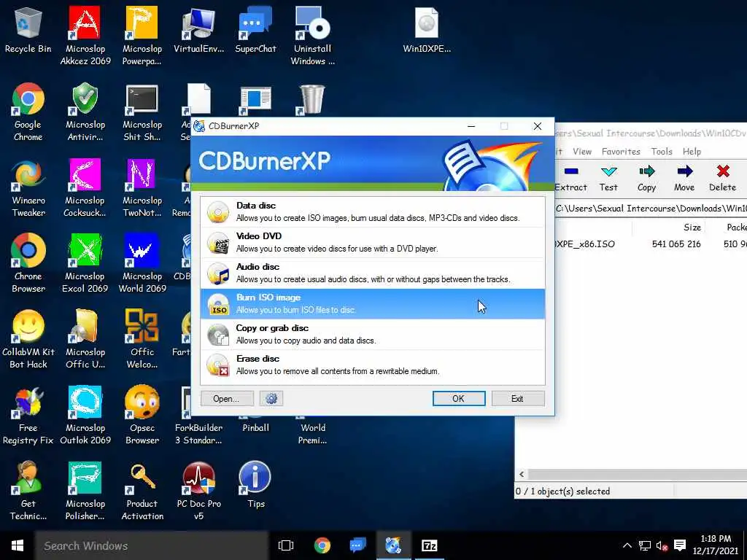Screen dimensions: 747x560
Task: Open the Favorites menu in 7-Zip
Action: (621, 152)
